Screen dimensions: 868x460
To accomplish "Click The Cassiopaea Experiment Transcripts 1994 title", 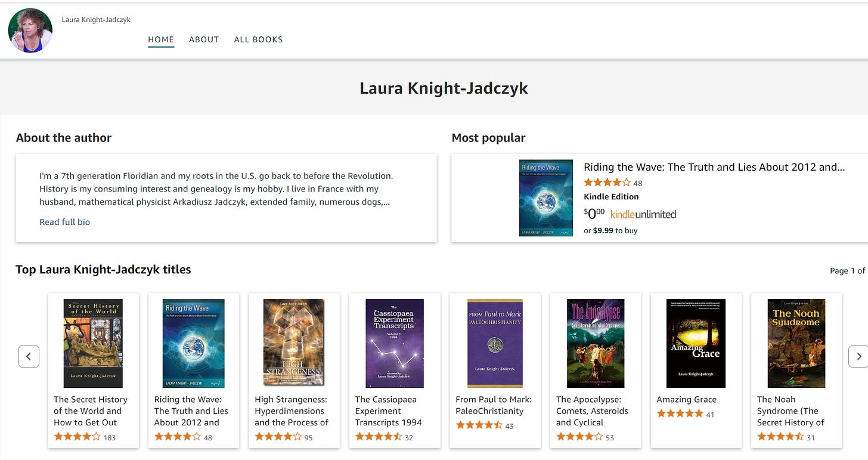I will pyautogui.click(x=389, y=411).
